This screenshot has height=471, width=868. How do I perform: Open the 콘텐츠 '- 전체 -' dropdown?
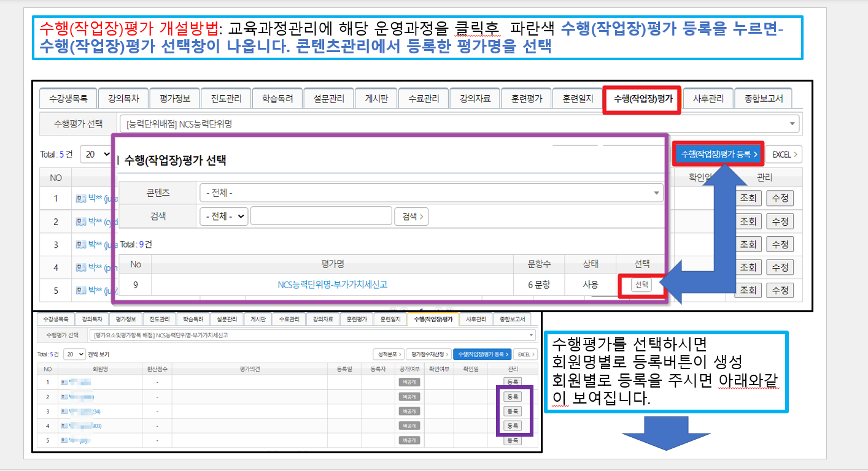[430, 193]
